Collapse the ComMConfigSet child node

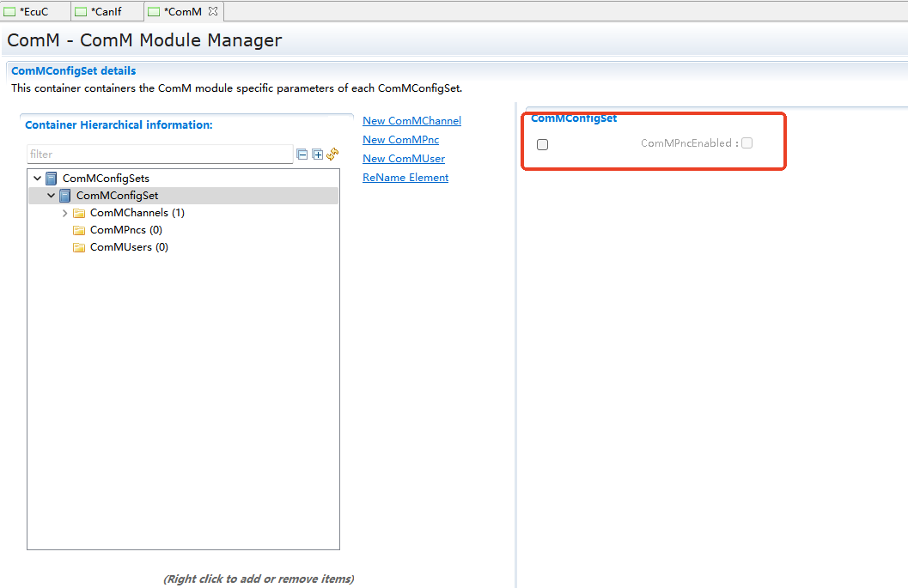tap(51, 196)
